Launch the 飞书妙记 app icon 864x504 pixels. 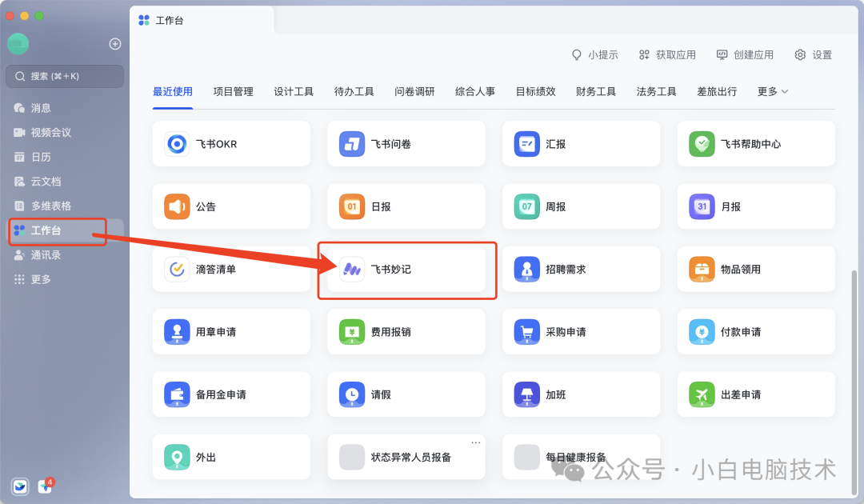coord(351,270)
